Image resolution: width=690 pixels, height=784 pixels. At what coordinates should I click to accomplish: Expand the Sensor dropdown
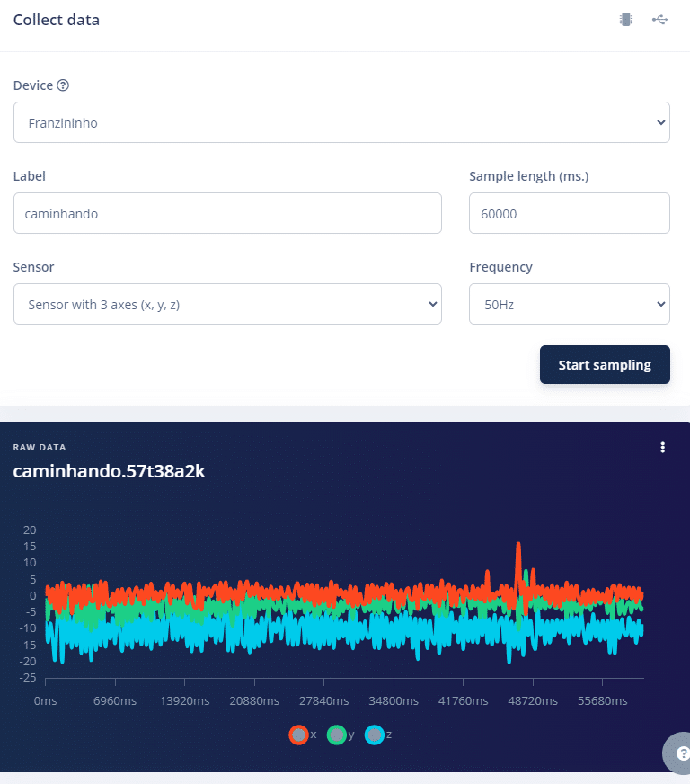point(227,305)
